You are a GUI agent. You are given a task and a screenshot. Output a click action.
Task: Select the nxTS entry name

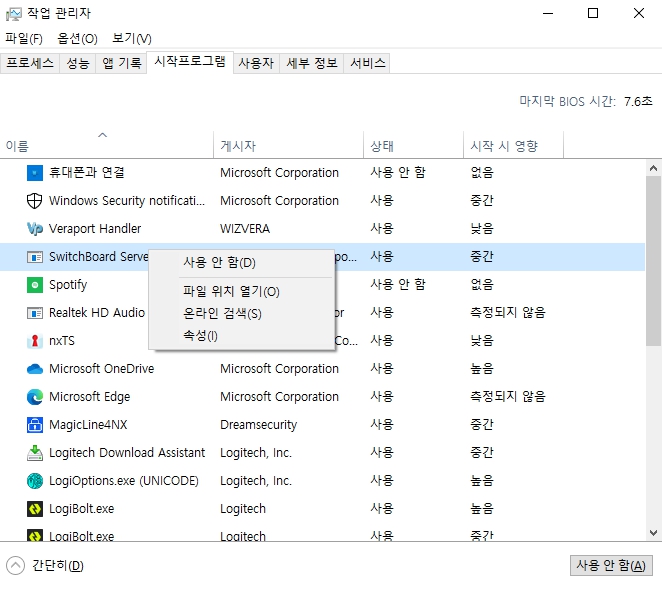(x=62, y=341)
